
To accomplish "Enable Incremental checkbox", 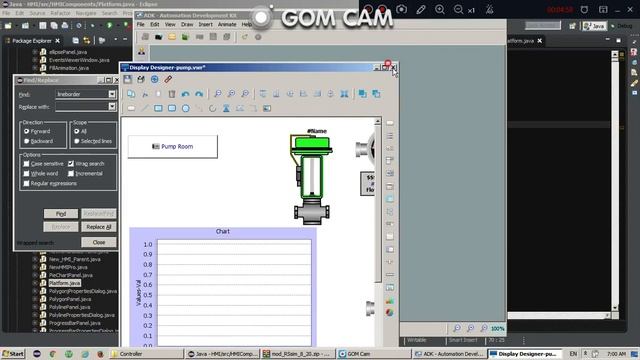I will coord(71,173).
